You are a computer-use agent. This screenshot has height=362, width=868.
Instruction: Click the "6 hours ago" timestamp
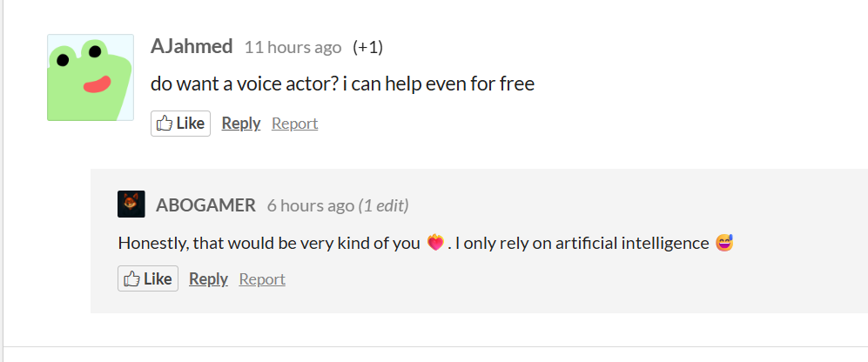pyautogui.click(x=310, y=206)
